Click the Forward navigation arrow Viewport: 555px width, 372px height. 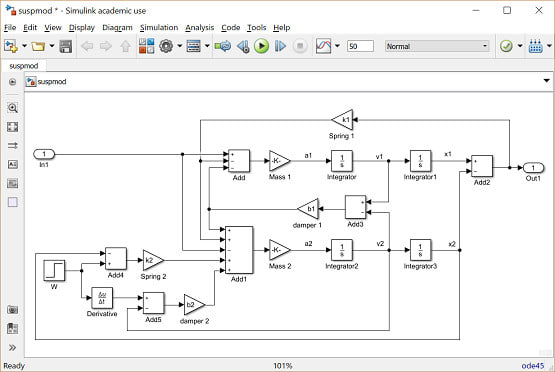[x=105, y=46]
